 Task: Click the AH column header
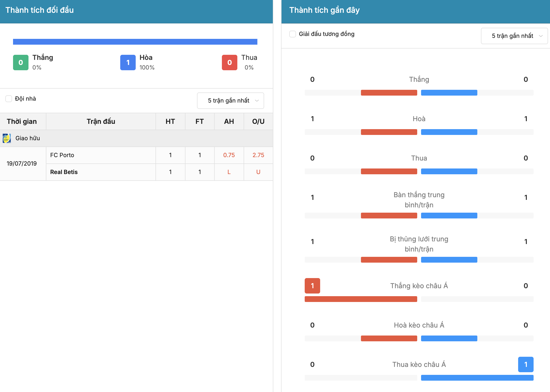point(229,121)
